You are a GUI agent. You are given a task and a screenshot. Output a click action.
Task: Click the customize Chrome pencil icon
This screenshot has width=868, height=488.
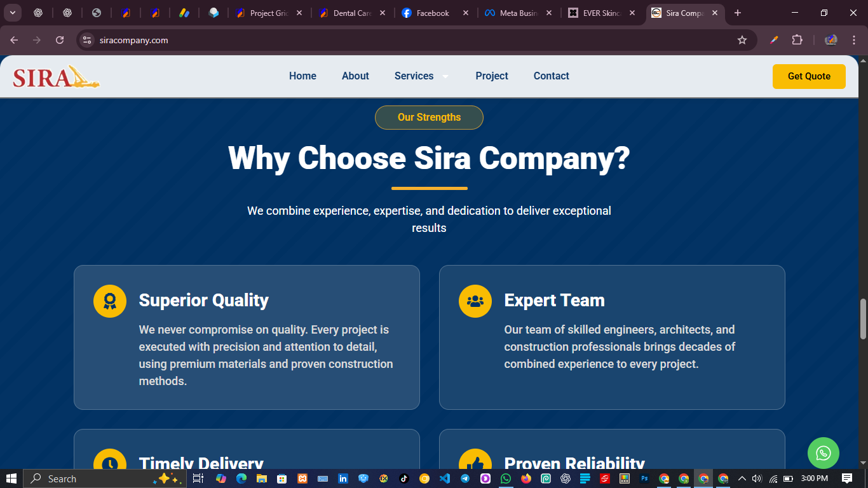point(773,39)
